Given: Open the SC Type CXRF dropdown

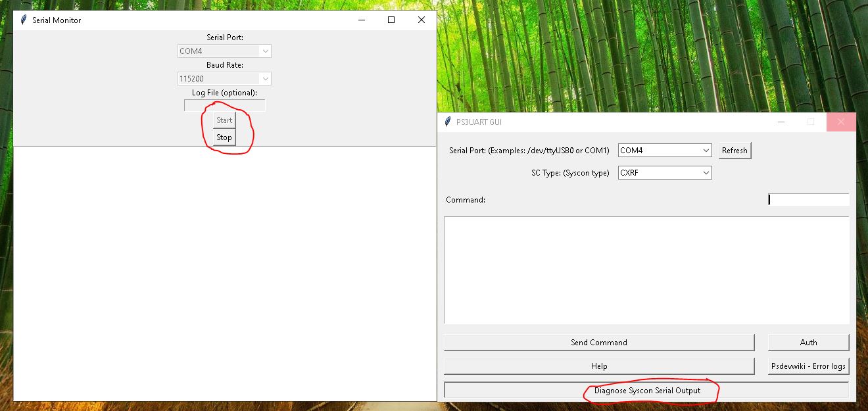Looking at the screenshot, I should 665,172.
